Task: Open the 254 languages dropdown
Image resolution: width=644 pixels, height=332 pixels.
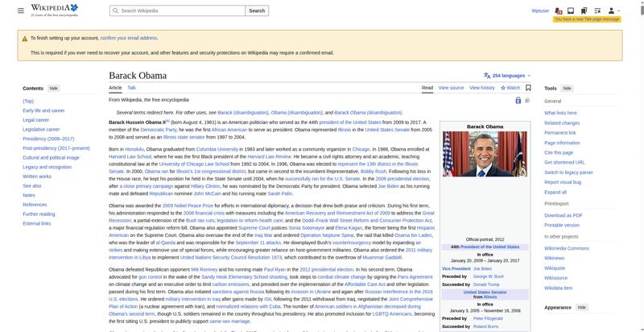Action: tap(507, 76)
